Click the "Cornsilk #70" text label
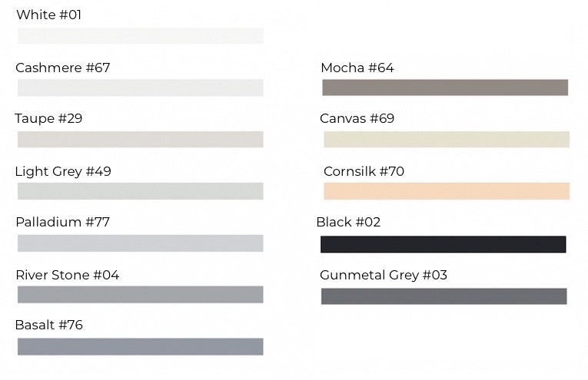 (x=364, y=171)
